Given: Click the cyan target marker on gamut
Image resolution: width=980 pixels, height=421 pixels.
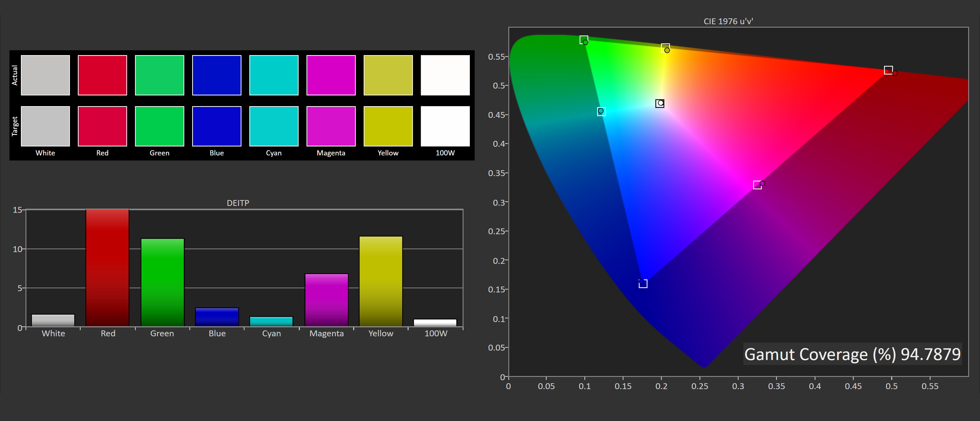Looking at the screenshot, I should [601, 112].
